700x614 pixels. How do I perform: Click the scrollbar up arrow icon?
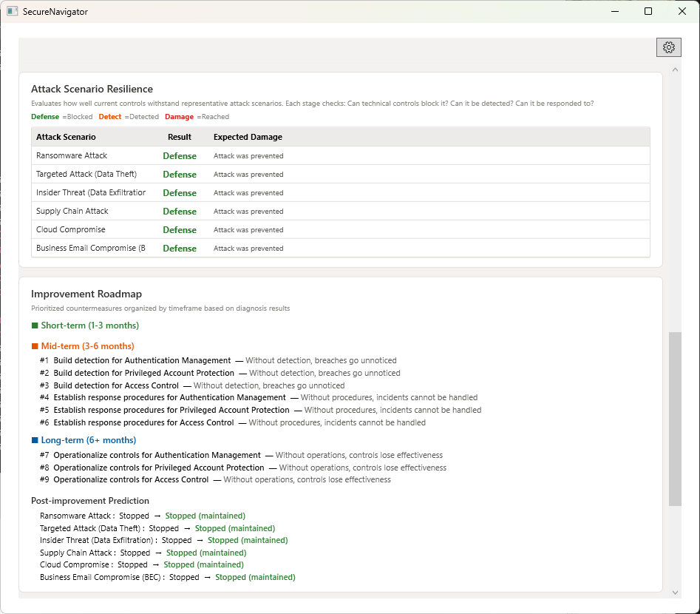674,69
